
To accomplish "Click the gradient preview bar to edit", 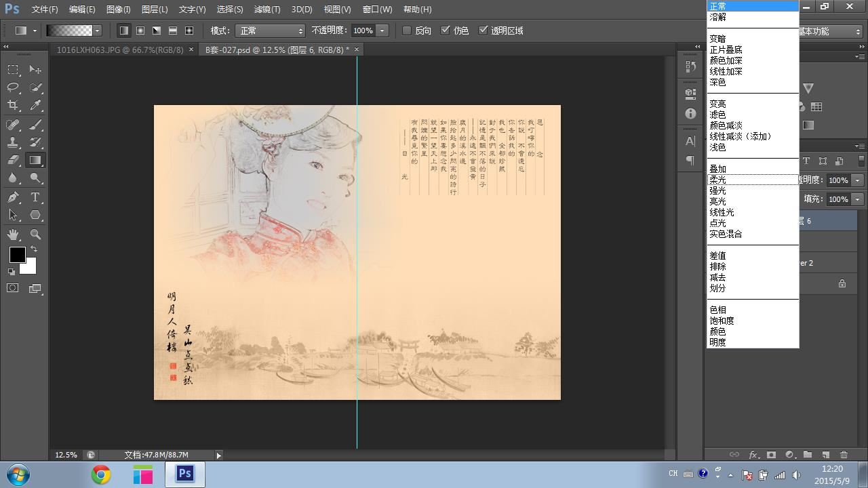I will pos(69,30).
